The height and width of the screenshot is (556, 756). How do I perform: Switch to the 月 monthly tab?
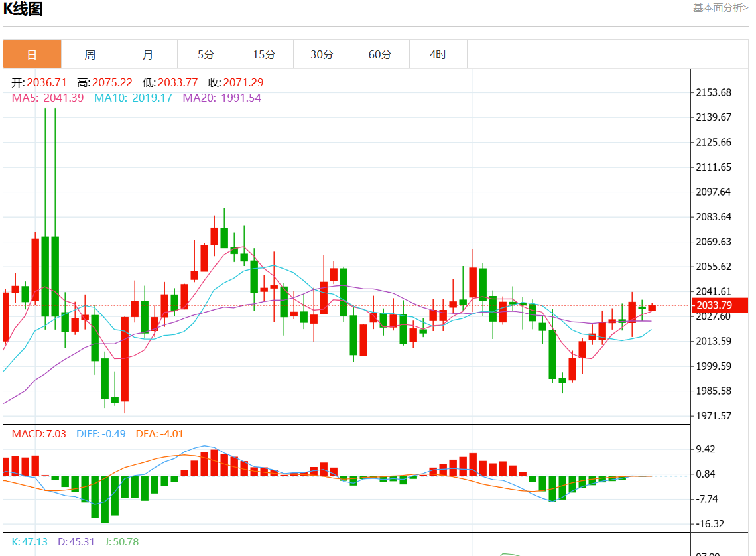[148, 54]
